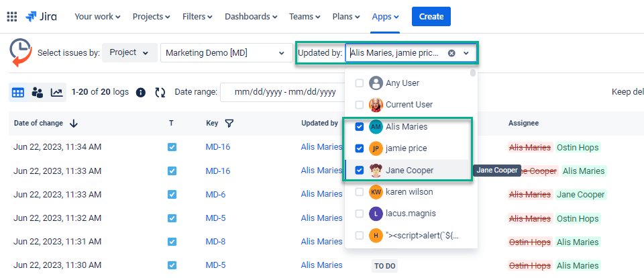644x278 pixels.
Task: Uncheck the Alis Maries checkbox
Action: click(359, 126)
